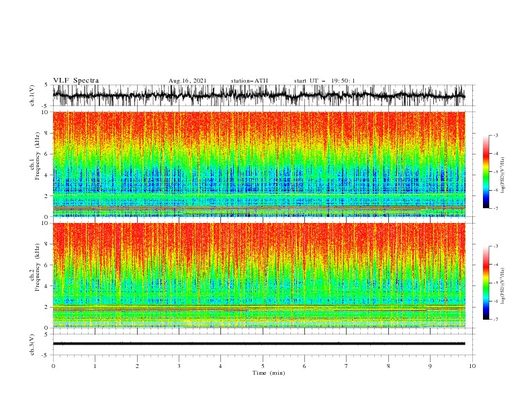Click the '-3' tick on the ch.1 color bar
Screen dimensions: 532x411
[496, 135]
